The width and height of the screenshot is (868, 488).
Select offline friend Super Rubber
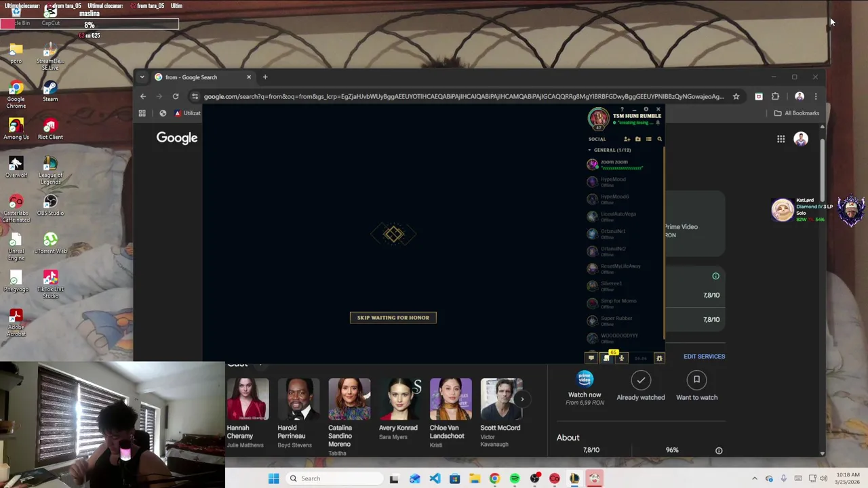pyautogui.click(x=624, y=321)
